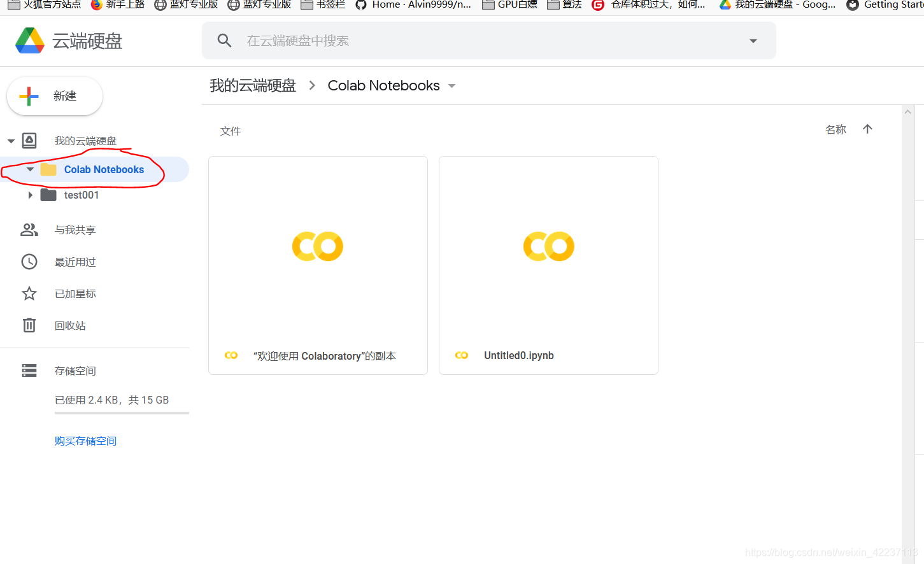This screenshot has height=564, width=924.
Task: Click the Google Drive logo icon
Action: point(30,41)
